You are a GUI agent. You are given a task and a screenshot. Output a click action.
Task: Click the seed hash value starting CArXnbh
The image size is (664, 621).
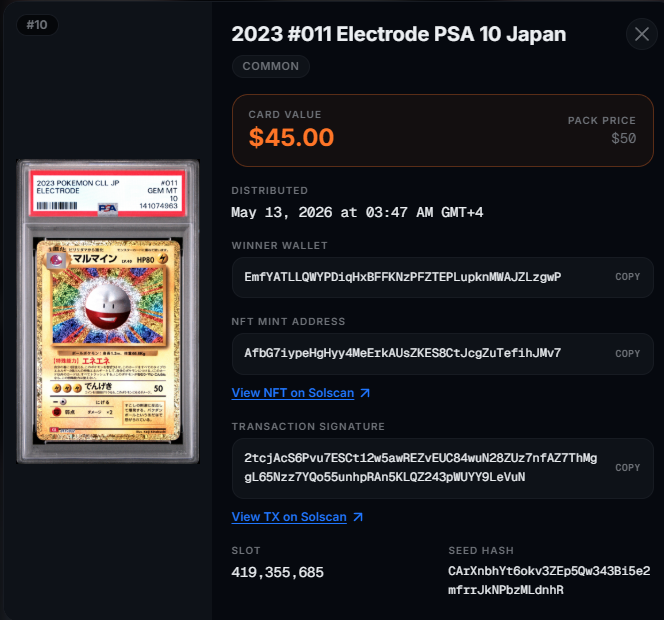[x=549, y=580]
